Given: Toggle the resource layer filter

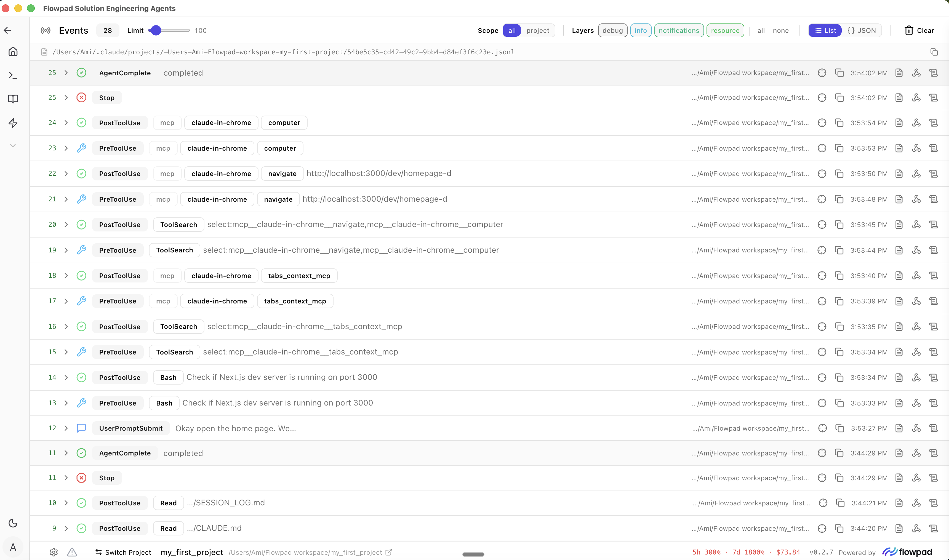Looking at the screenshot, I should 725,31.
